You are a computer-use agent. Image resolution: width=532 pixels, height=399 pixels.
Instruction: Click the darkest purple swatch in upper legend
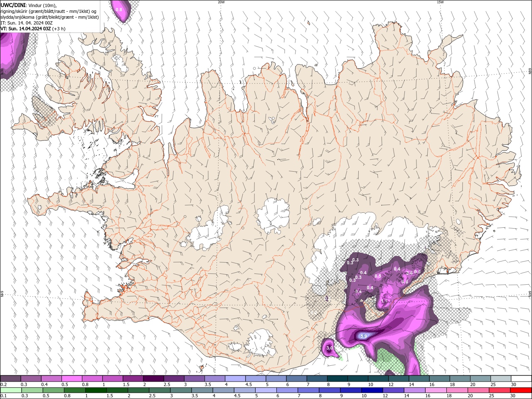[153, 379]
